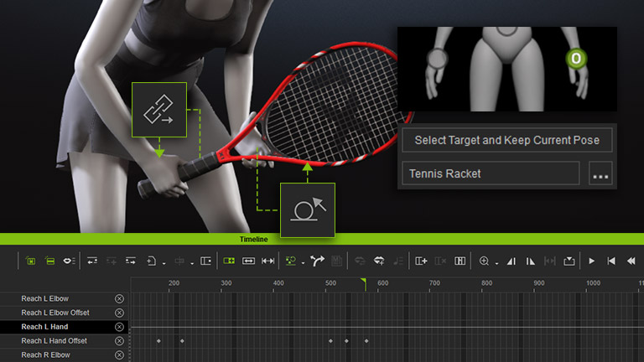
Task: Toggle the Reach L Elbow track button
Action: 119,298
